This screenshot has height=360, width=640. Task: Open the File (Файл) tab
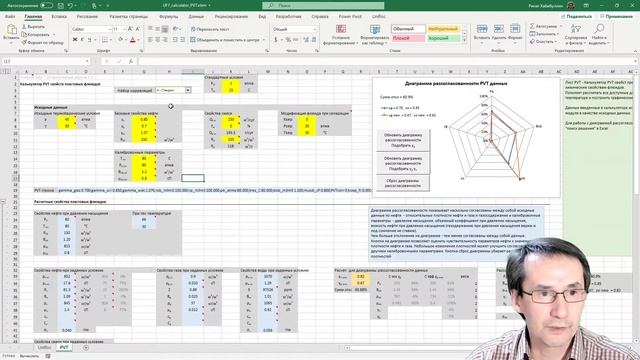[x=10, y=17]
